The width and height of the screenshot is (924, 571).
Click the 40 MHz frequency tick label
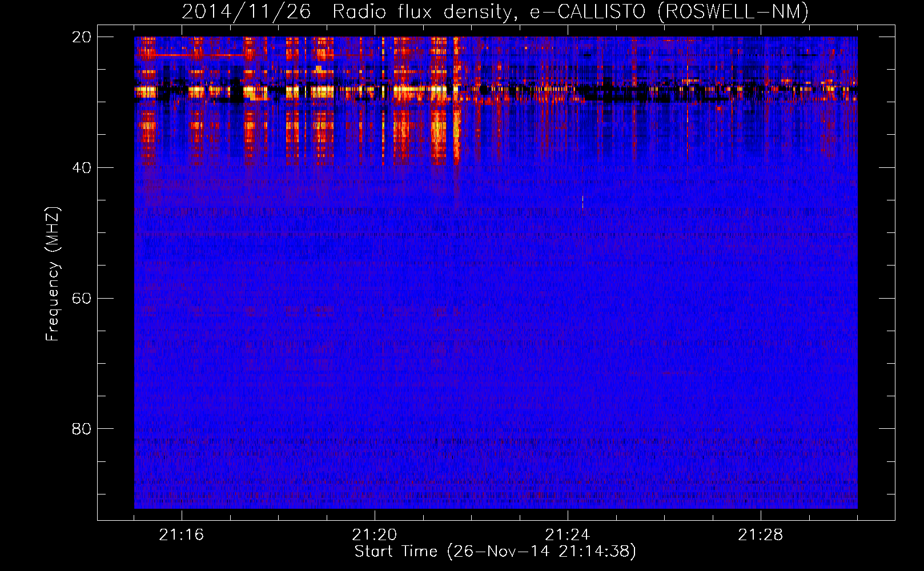pyautogui.click(x=82, y=168)
